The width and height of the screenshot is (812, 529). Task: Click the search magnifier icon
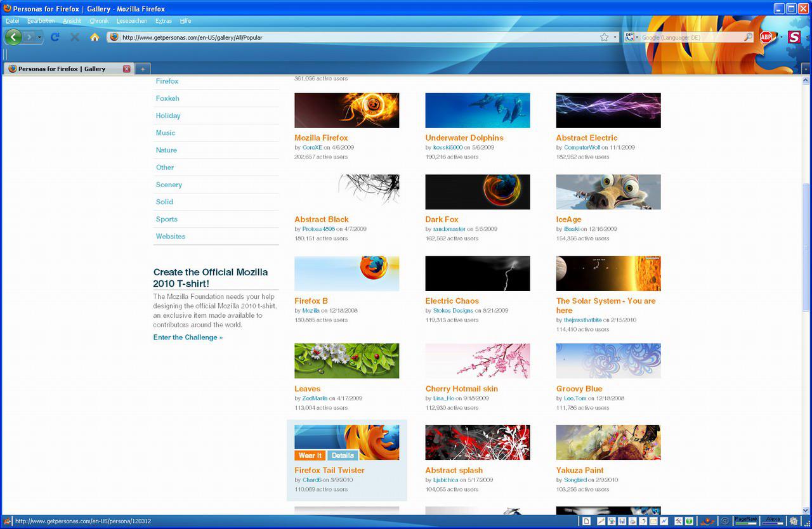(748, 37)
